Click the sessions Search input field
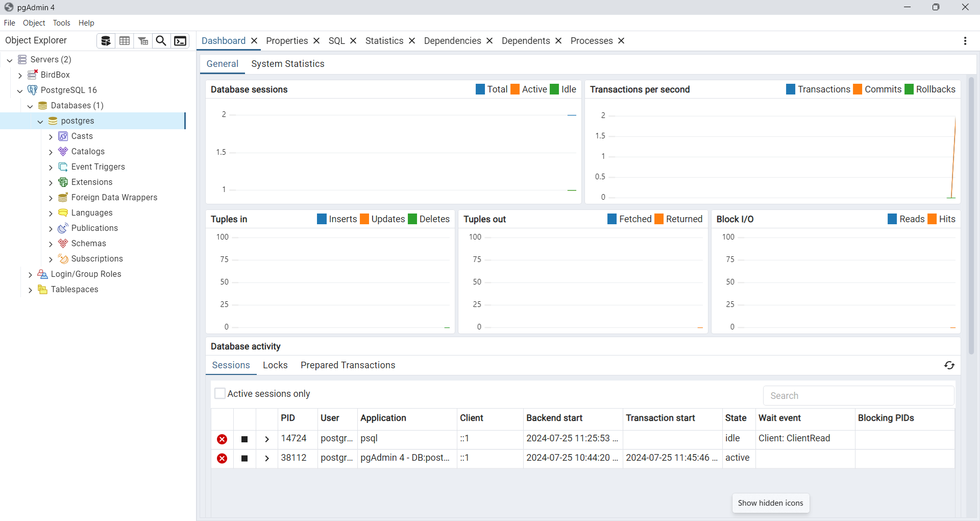The height and width of the screenshot is (521, 980). click(859, 396)
